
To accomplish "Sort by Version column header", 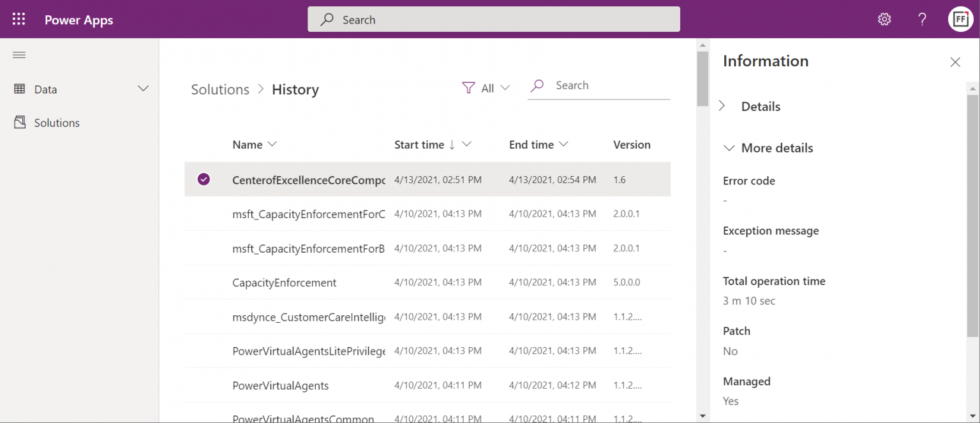I will pyautogui.click(x=632, y=145).
